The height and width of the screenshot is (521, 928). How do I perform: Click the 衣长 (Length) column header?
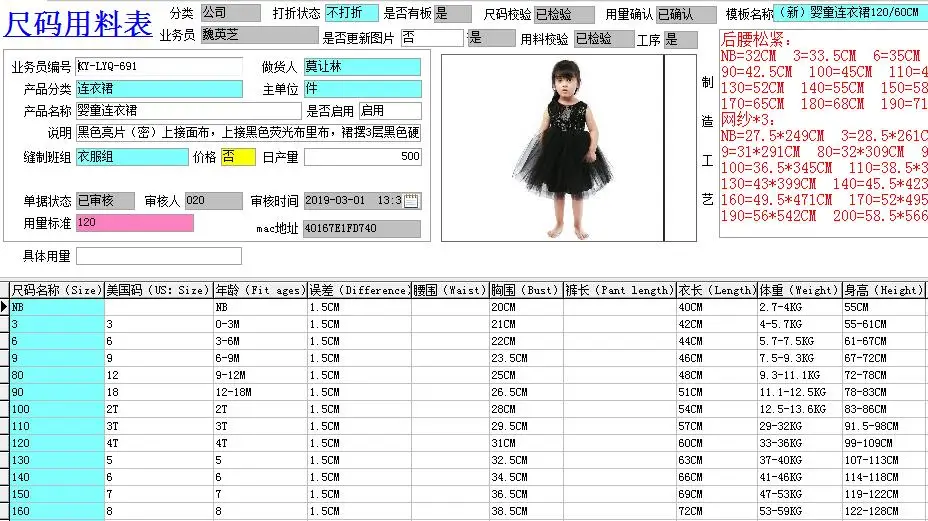click(717, 290)
